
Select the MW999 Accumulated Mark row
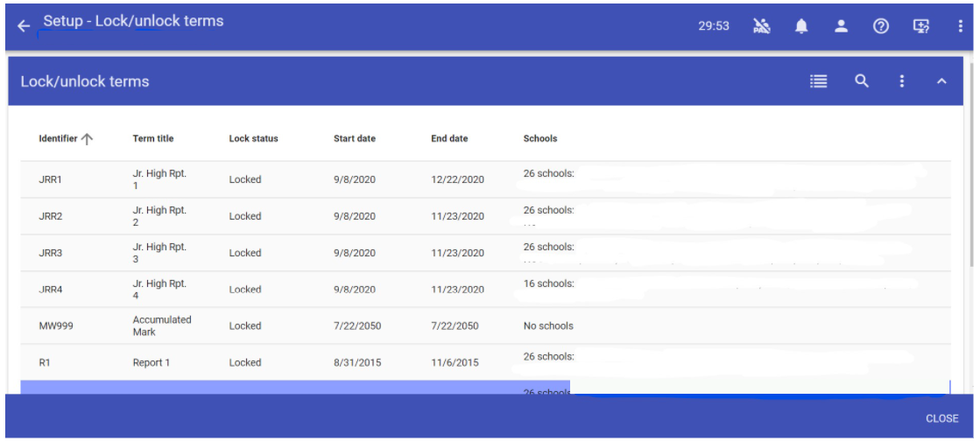click(263, 325)
